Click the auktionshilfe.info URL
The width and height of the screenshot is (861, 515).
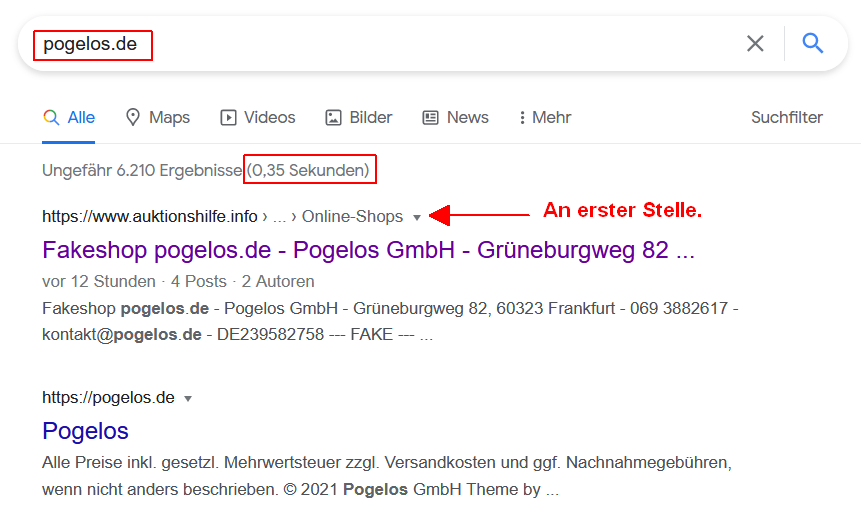149,216
